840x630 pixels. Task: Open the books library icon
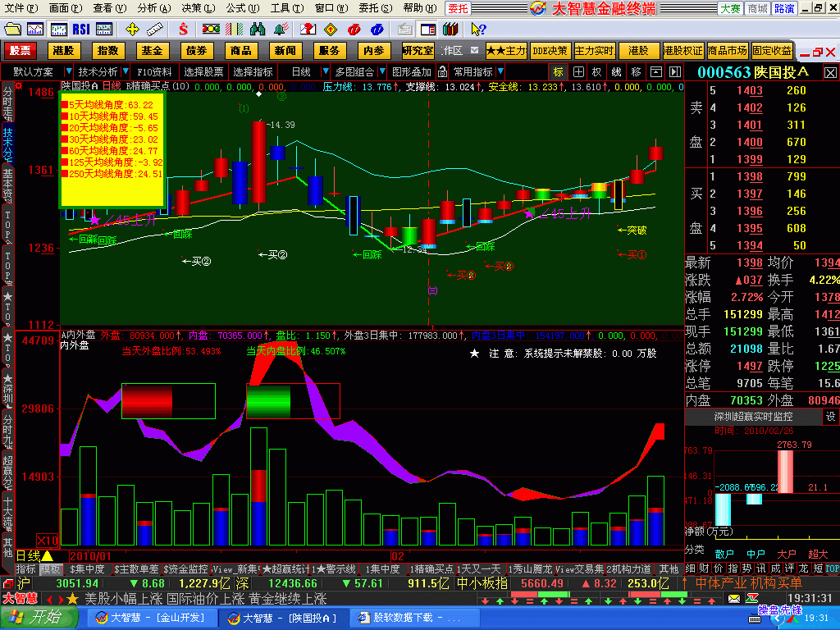point(450,29)
